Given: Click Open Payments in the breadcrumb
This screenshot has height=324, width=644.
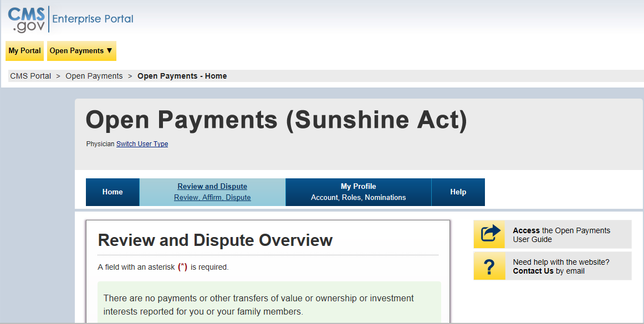Looking at the screenshot, I should 94,76.
